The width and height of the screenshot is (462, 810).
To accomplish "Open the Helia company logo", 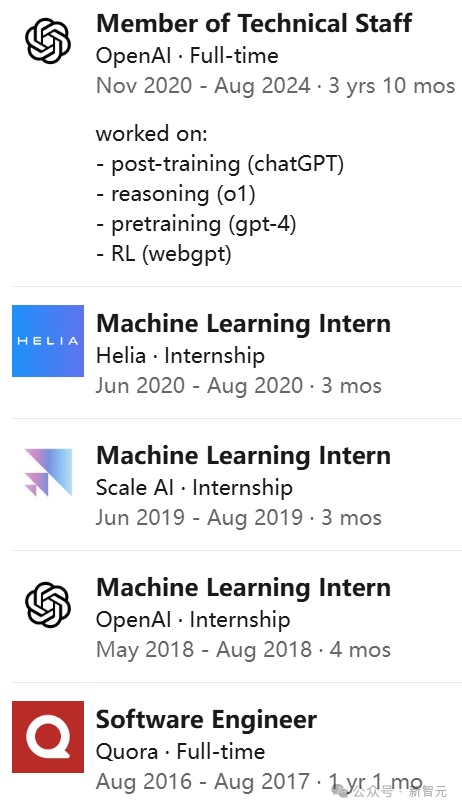I will (48, 341).
